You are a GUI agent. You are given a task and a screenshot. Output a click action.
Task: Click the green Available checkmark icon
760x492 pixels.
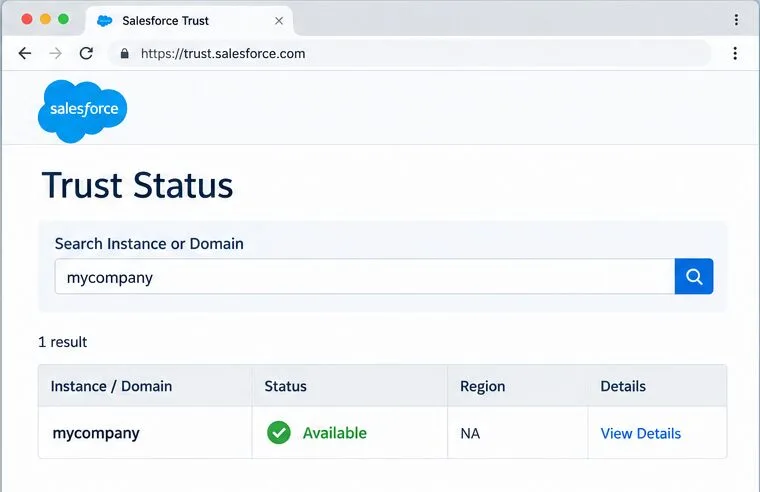tap(279, 432)
